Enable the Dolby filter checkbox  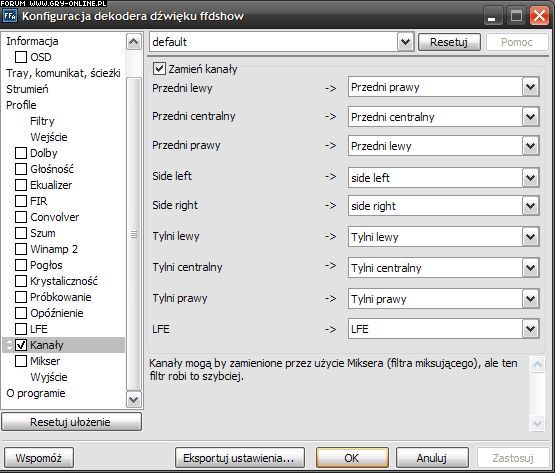click(x=21, y=153)
